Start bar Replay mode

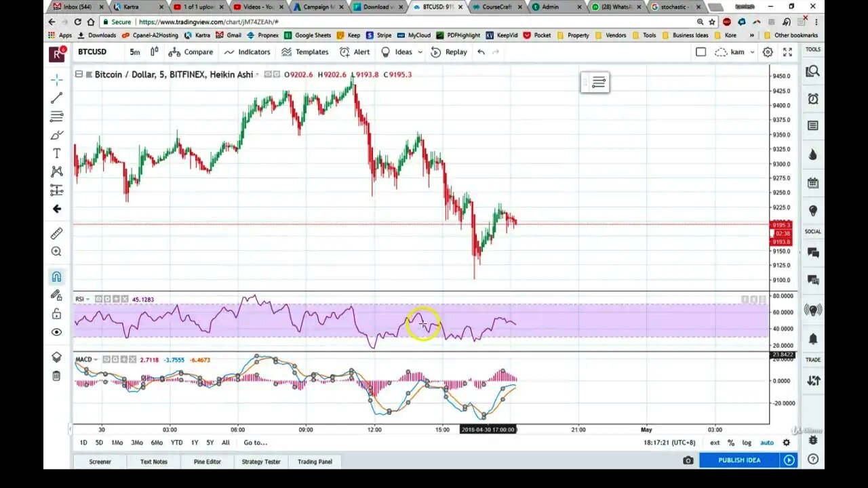pos(449,52)
